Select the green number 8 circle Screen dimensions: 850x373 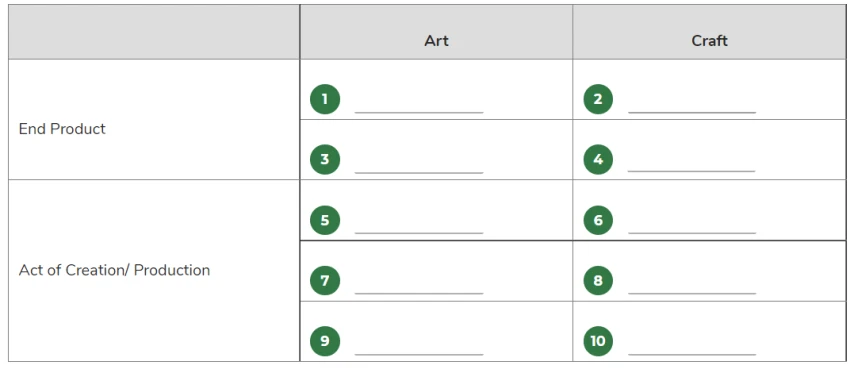(x=598, y=280)
